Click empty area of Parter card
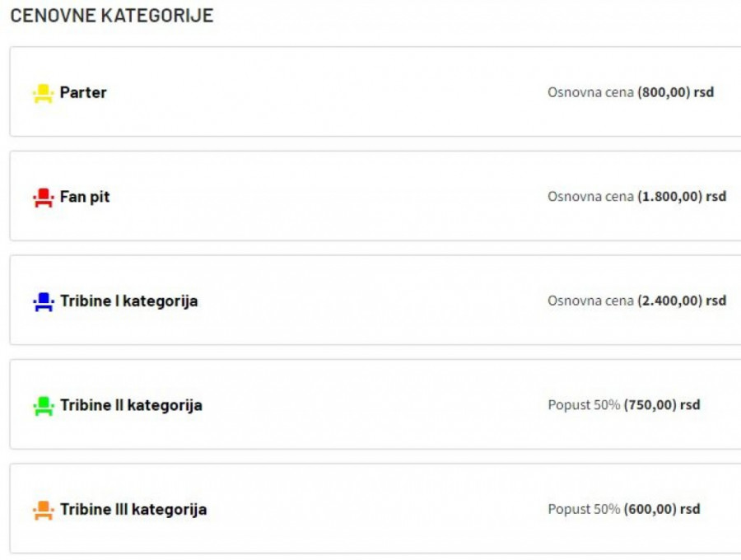The height and width of the screenshot is (560, 741). coord(329,93)
